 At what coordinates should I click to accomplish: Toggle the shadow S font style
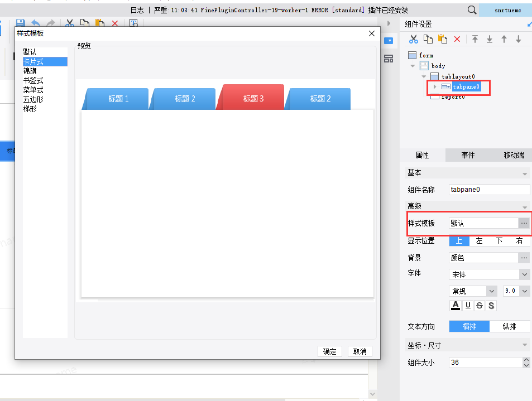pos(491,306)
